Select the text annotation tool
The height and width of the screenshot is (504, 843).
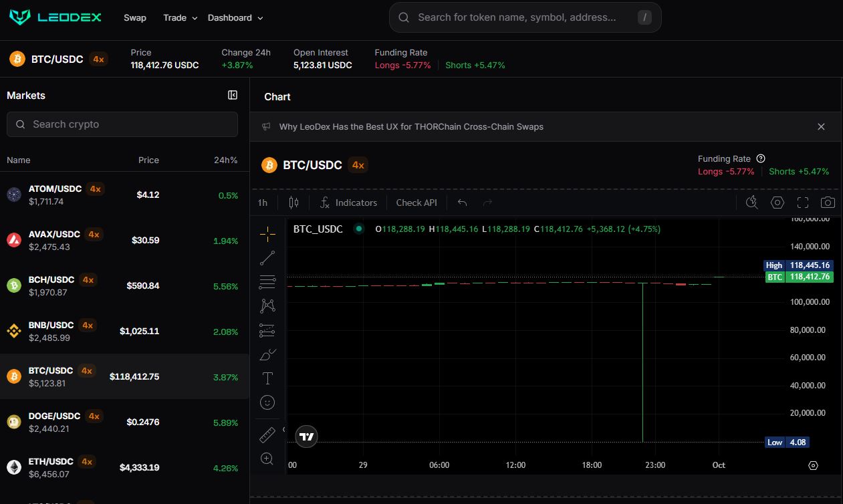[x=267, y=378]
